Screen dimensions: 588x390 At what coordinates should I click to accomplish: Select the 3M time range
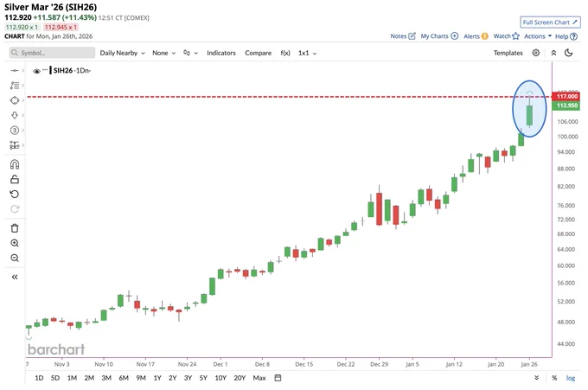pyautogui.click(x=106, y=378)
